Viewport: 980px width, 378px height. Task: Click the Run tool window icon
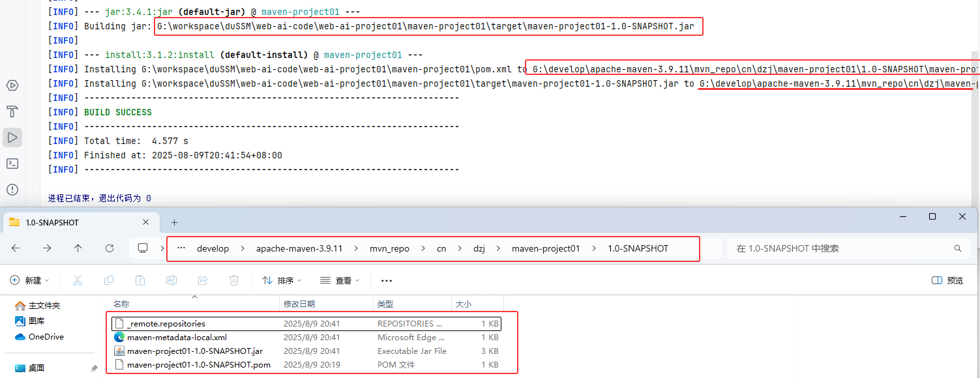point(12,138)
